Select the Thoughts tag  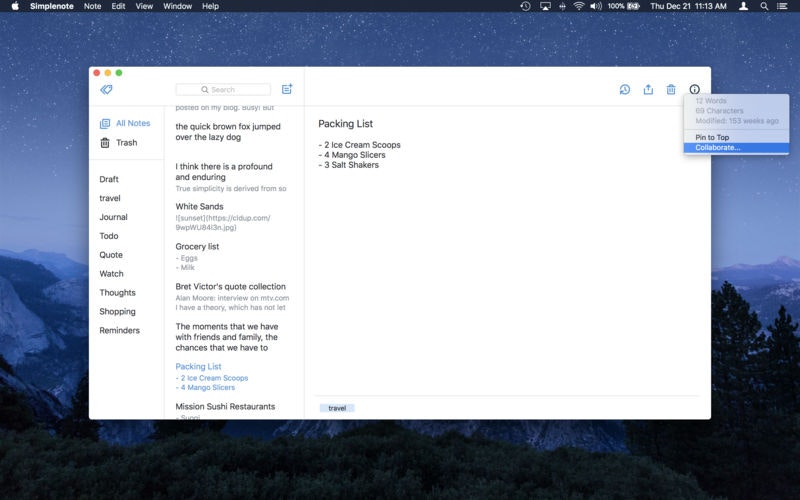[x=117, y=292]
